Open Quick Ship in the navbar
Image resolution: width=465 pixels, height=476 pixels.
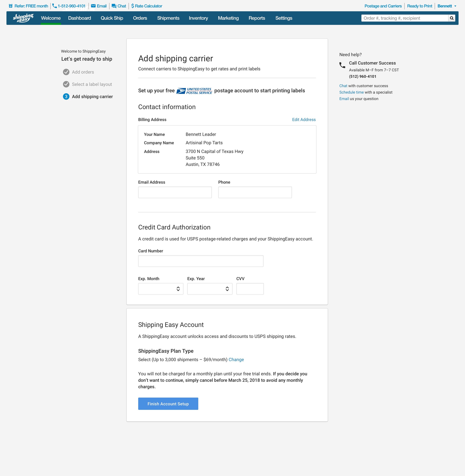click(x=112, y=18)
